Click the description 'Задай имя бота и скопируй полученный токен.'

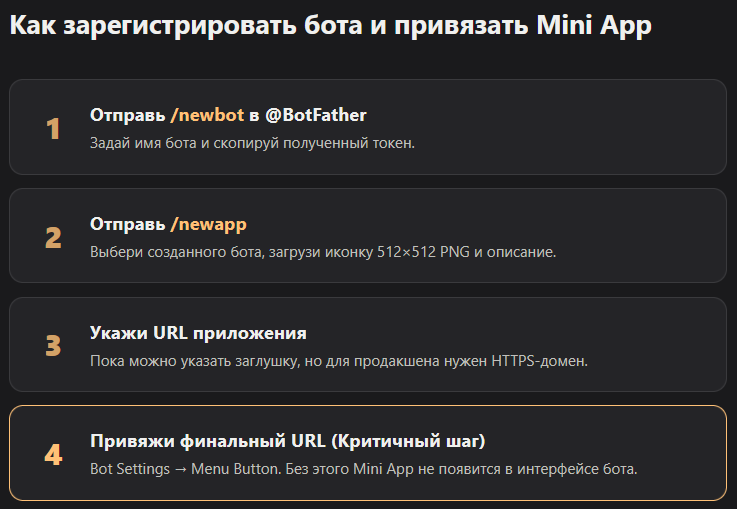[x=252, y=143]
